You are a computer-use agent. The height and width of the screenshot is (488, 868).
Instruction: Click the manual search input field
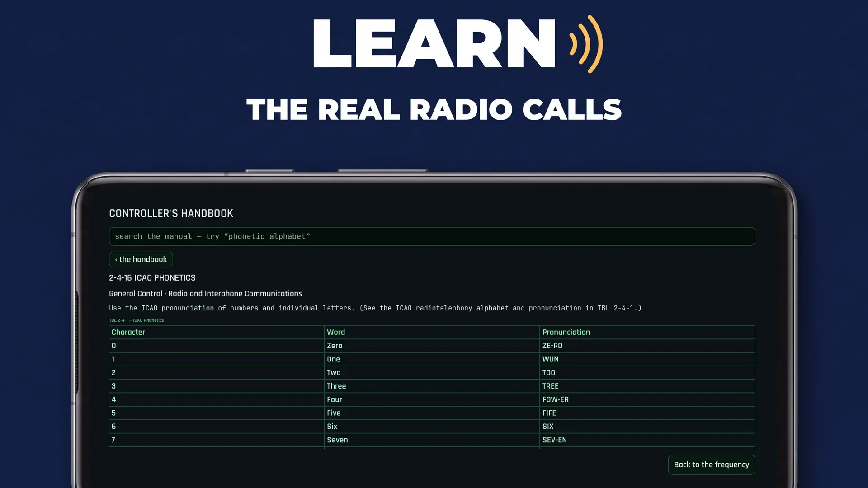point(432,236)
